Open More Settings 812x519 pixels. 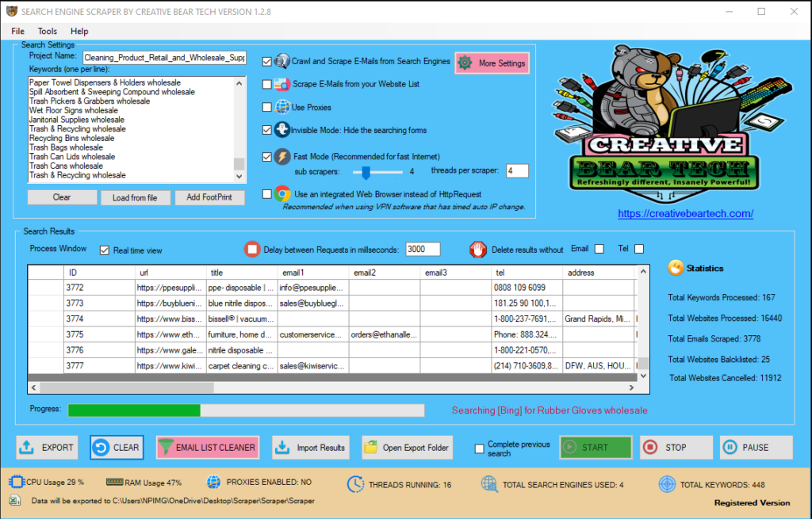click(x=492, y=63)
